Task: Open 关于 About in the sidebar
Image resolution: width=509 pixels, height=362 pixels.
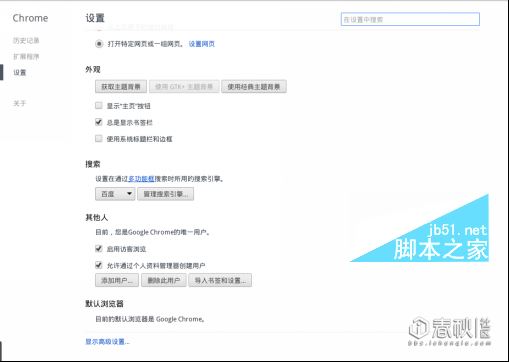Action: pos(20,103)
